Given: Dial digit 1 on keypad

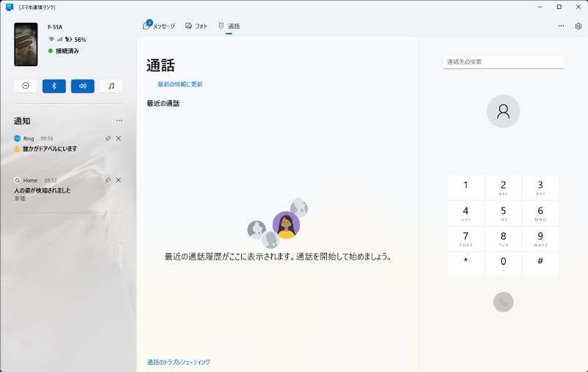Looking at the screenshot, I should point(466,188).
